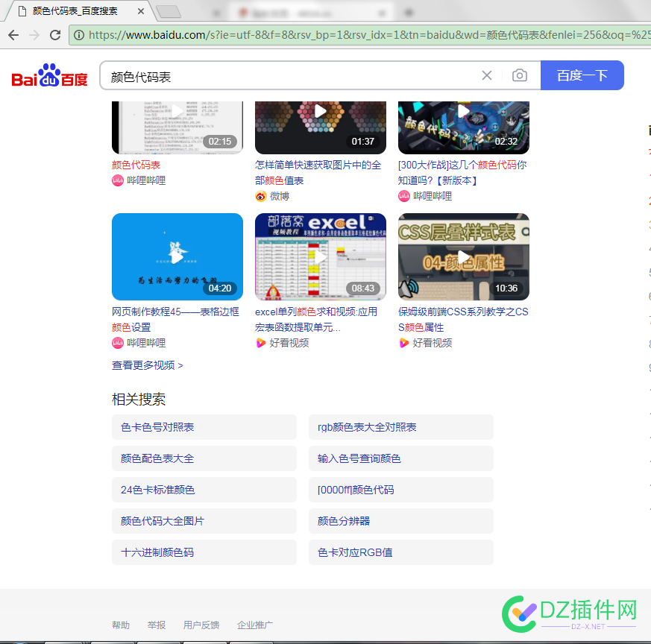Screen dimensions: 651x644
Task: Click the browser back arrow
Action: (13, 35)
